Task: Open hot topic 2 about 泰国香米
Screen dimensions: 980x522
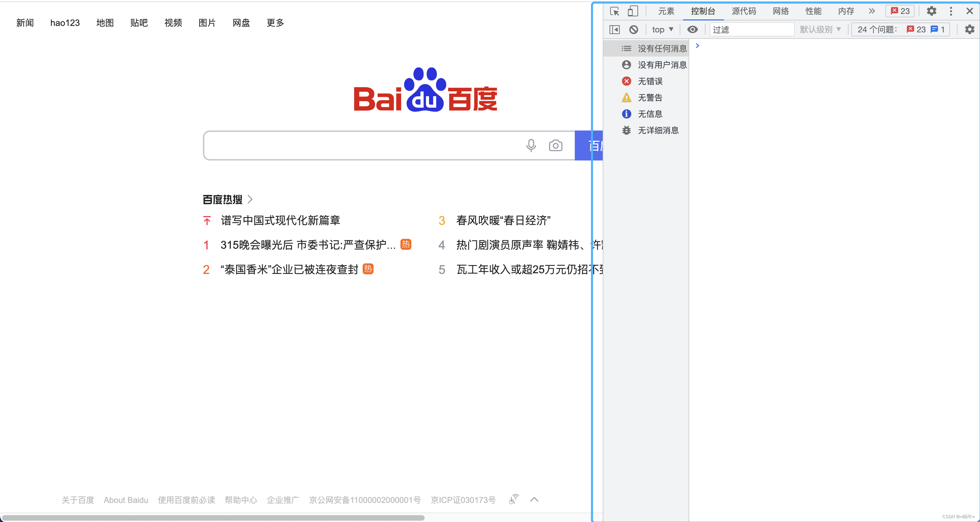Action: pyautogui.click(x=289, y=269)
